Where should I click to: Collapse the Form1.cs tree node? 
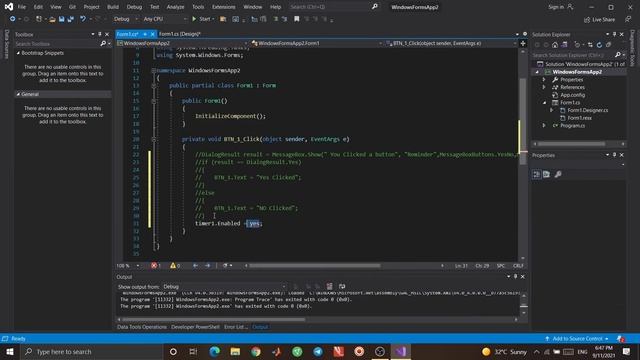click(x=544, y=103)
